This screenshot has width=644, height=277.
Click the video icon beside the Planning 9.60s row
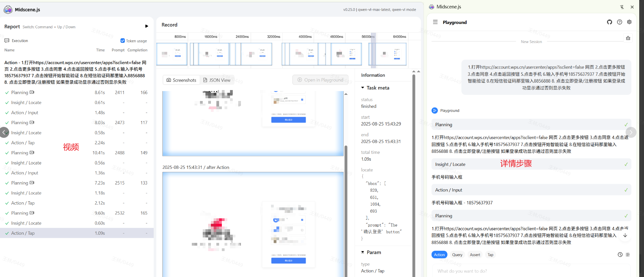[x=32, y=213]
